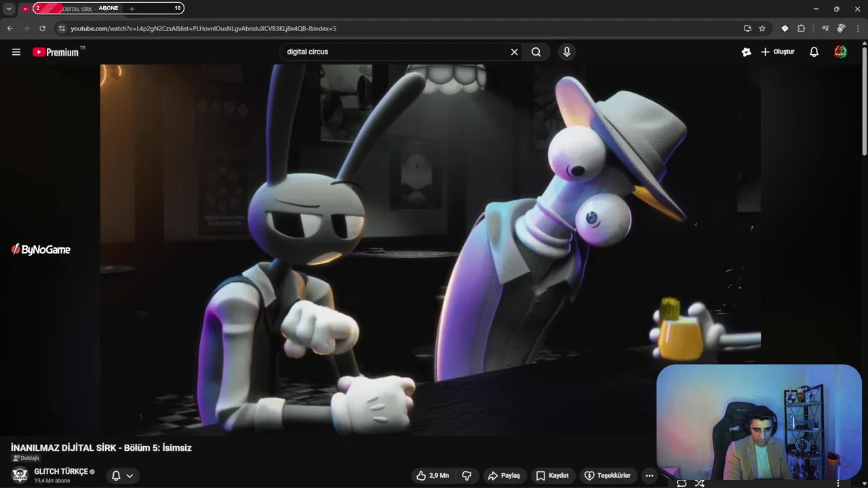Viewport: 868px width, 488px height.
Task: View site information icon in address bar
Action: pyautogui.click(x=62, y=28)
